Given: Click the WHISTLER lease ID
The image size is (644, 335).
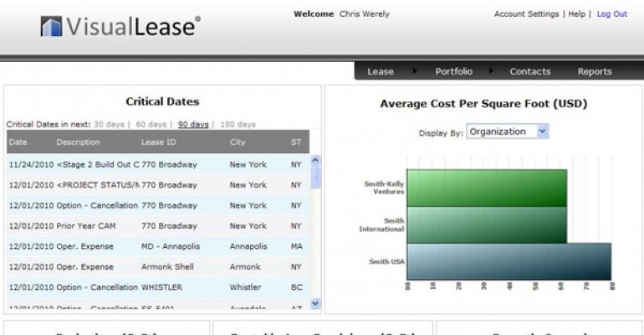Looking at the screenshot, I should (x=161, y=287).
